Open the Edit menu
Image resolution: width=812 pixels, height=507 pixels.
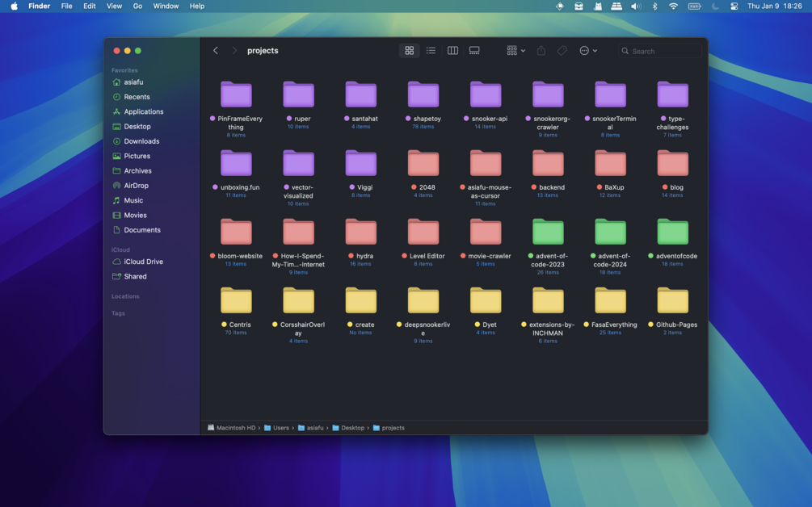coord(90,6)
